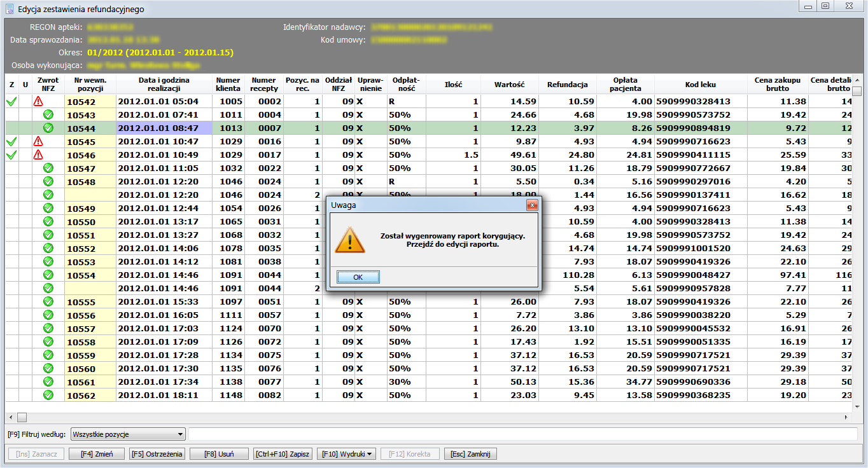
Task: Click date cell 2012.01.01 18:11
Action: click(164, 395)
